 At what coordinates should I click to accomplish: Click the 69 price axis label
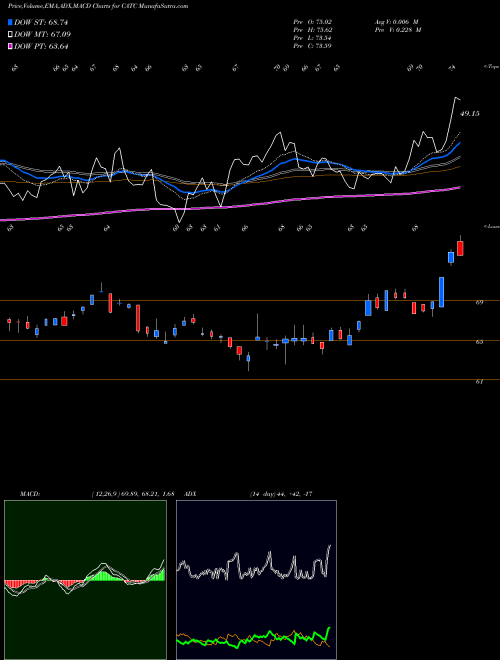click(x=479, y=302)
